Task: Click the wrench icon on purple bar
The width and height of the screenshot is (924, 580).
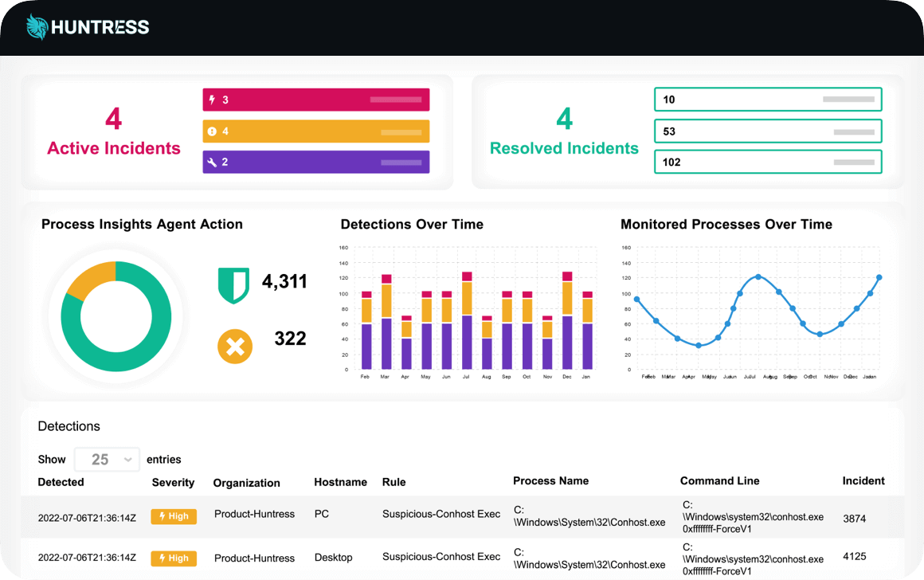Action: [212, 162]
